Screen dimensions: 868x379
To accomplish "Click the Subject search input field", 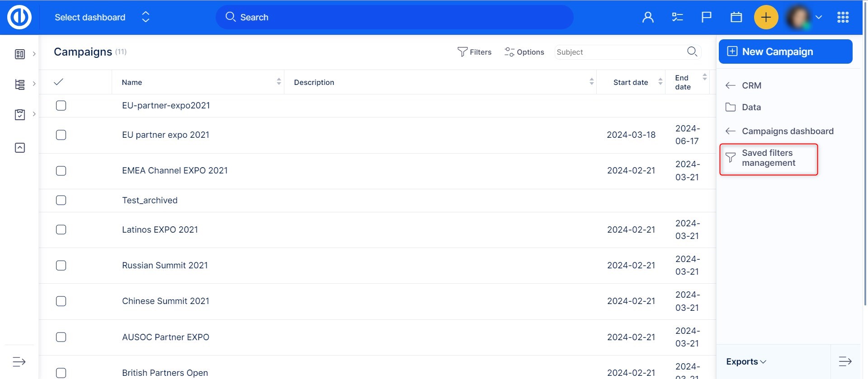I will 619,52.
